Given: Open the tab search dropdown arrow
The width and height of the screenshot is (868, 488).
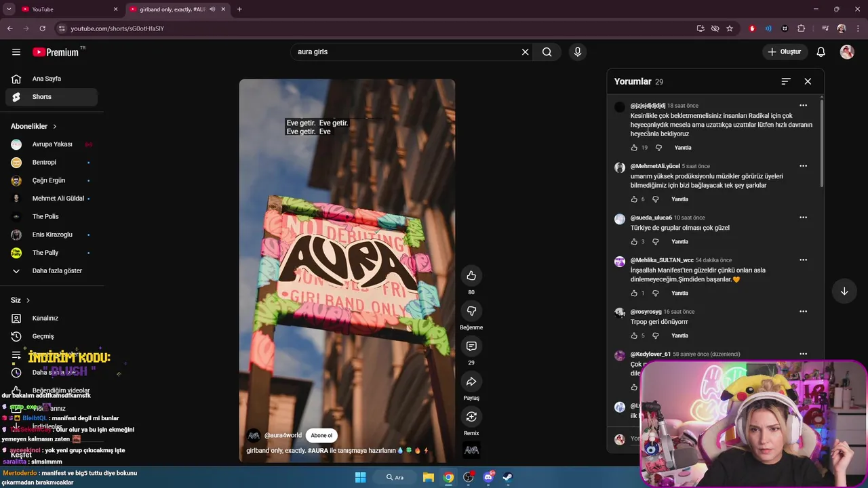Looking at the screenshot, I should (9, 9).
